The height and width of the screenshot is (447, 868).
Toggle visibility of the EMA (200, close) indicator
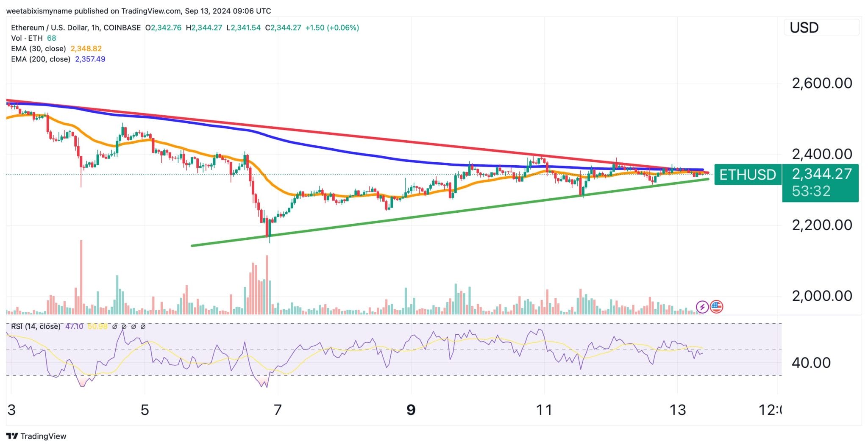pos(41,59)
